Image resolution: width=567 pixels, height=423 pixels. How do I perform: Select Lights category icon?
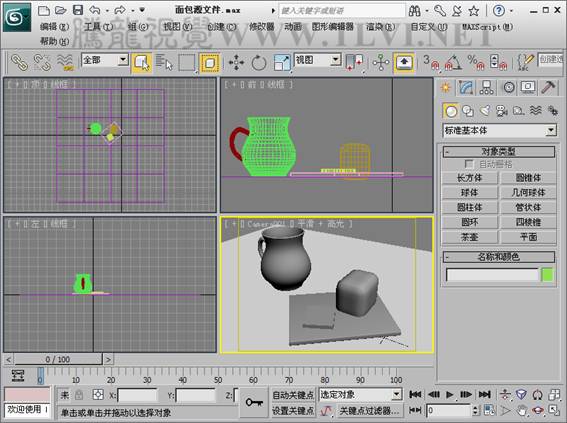pyautogui.click(x=485, y=111)
